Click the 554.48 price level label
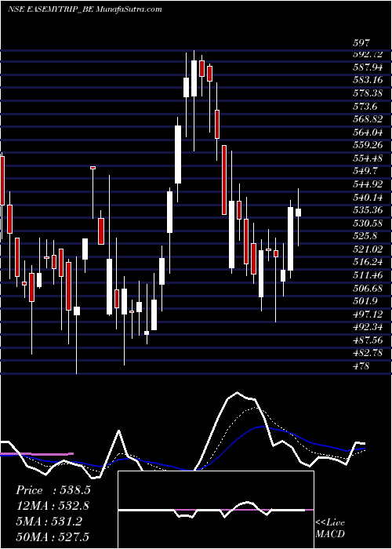 click(x=368, y=158)
